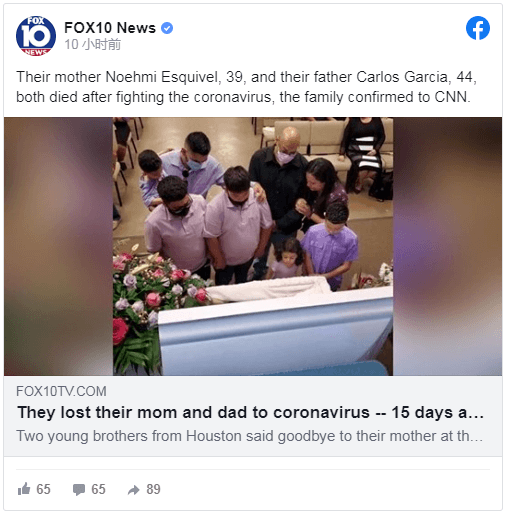The image size is (507, 515).
Task: Open the 89 shares count
Action: click(x=153, y=489)
